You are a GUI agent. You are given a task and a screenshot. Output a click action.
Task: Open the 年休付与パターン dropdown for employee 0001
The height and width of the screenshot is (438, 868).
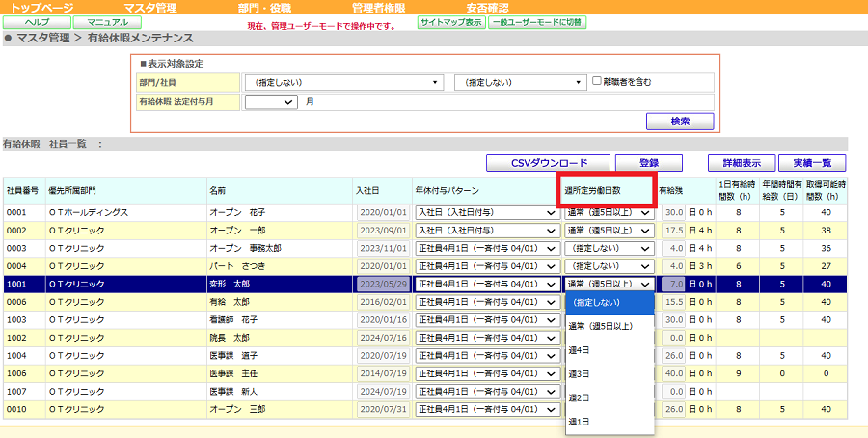pos(487,212)
